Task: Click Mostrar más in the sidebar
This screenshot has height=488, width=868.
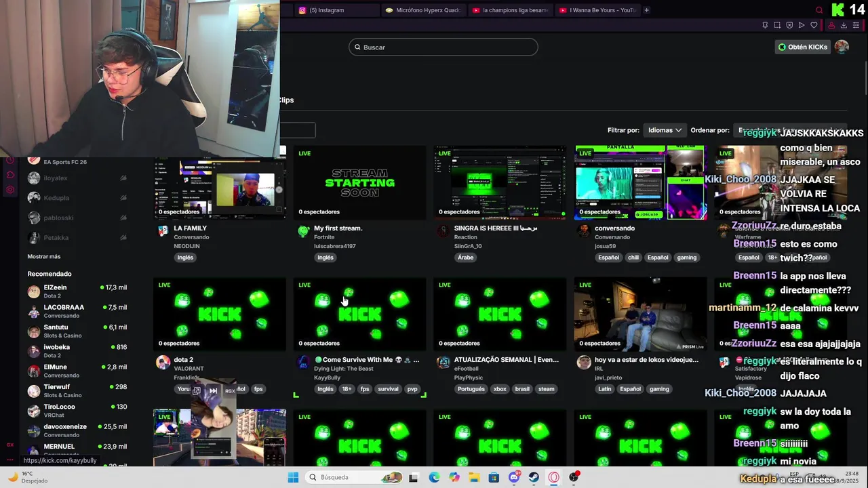Action: pos(44,257)
